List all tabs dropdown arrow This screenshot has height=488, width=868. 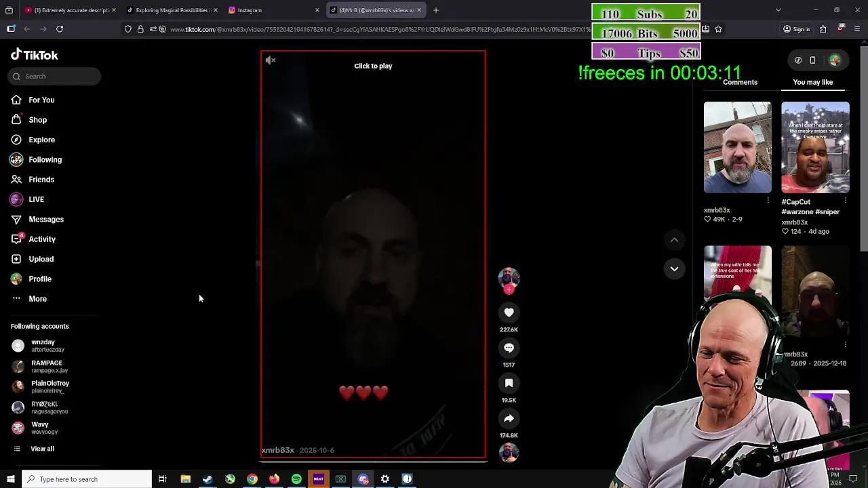[778, 10]
